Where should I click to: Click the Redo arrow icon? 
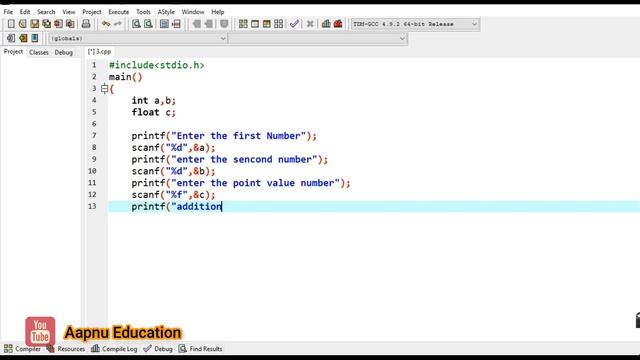pos(118,24)
